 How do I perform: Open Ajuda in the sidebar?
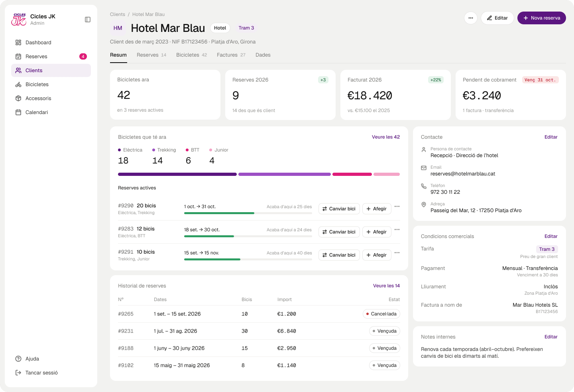[x=51, y=359]
